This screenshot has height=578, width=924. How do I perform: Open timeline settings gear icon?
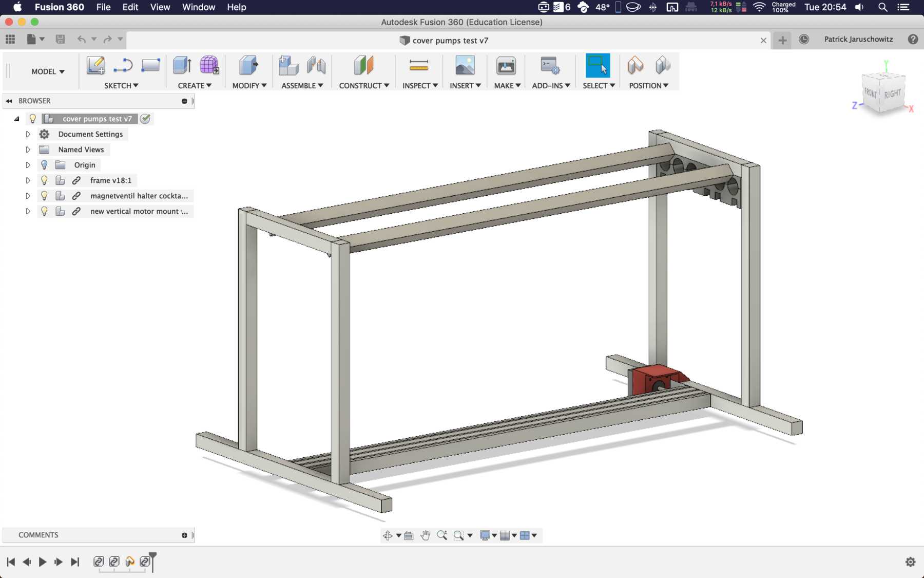pyautogui.click(x=910, y=562)
